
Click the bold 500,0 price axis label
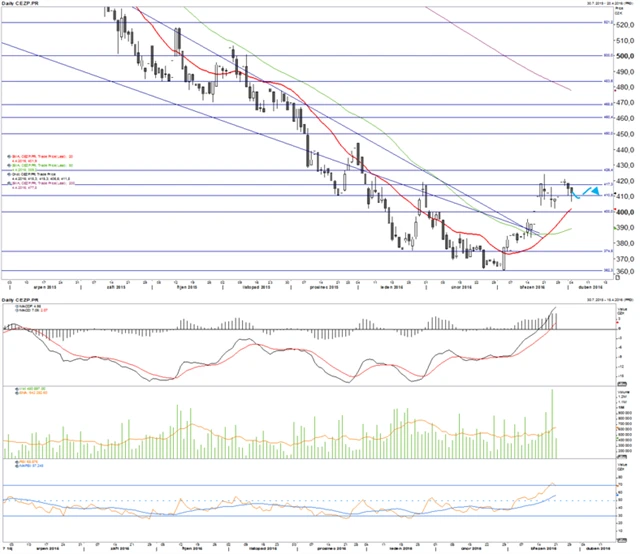coord(625,56)
